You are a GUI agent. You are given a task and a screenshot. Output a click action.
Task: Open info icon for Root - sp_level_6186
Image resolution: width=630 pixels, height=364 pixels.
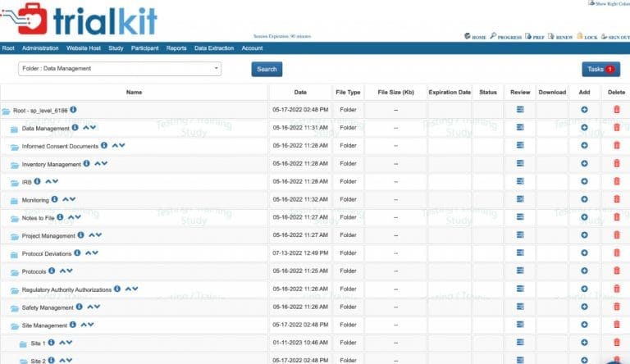coord(73,109)
